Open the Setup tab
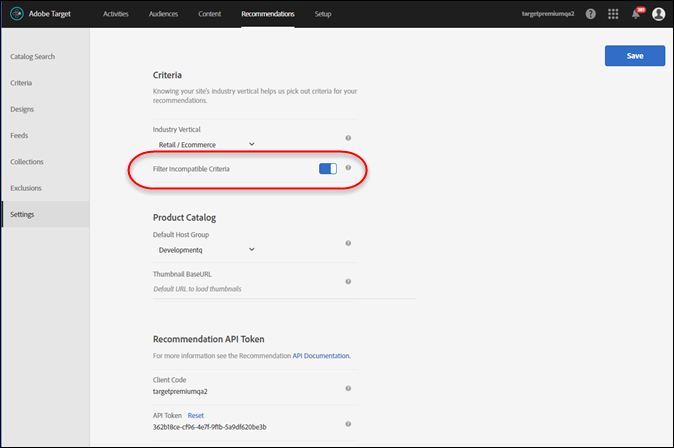 [323, 15]
